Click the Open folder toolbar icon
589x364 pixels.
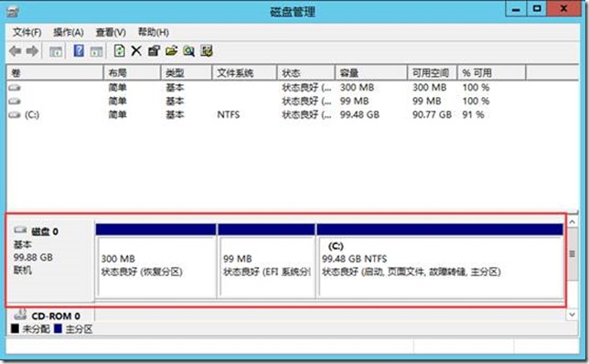pos(171,50)
